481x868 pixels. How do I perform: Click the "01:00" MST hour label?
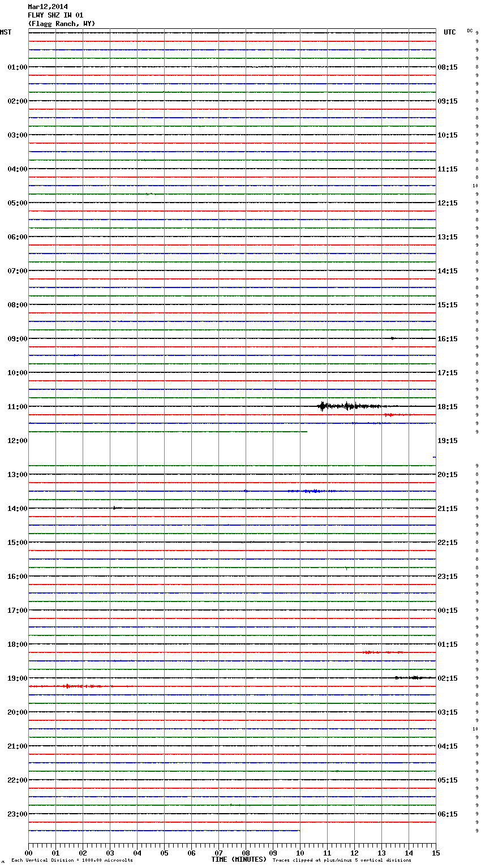point(17,67)
